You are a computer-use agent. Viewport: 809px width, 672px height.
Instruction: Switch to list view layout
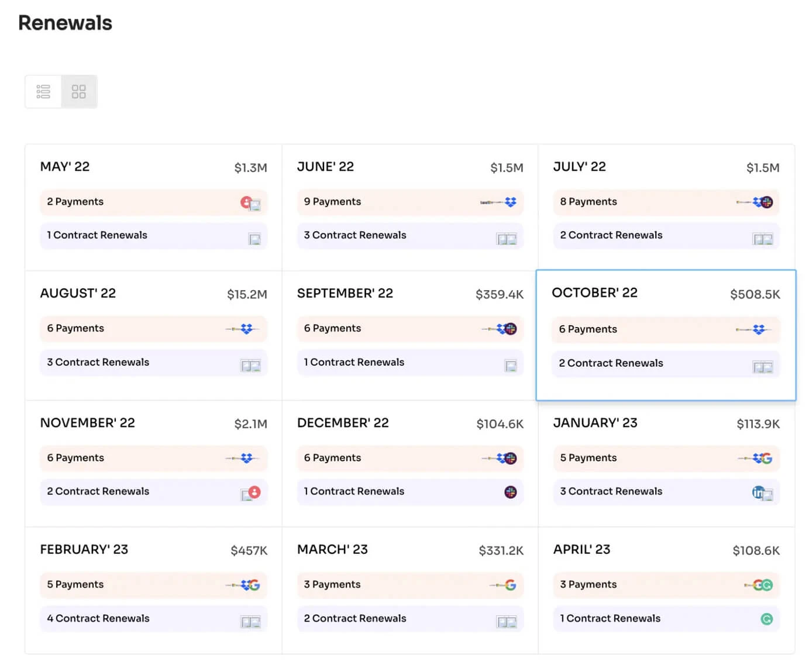click(43, 91)
